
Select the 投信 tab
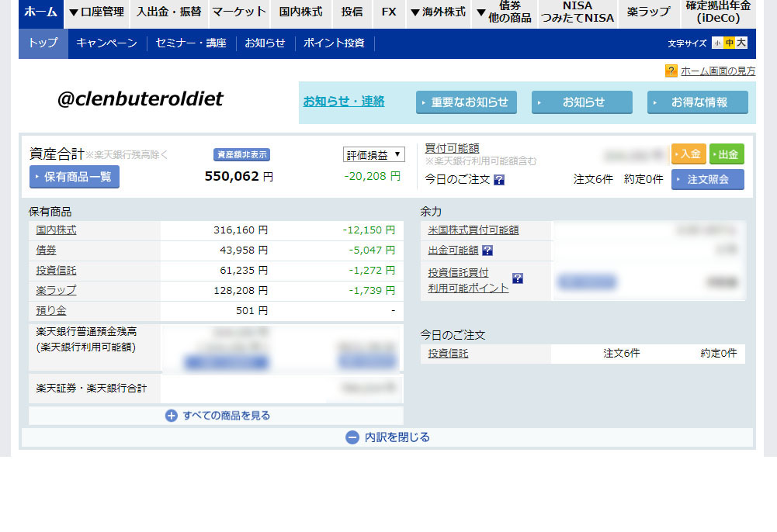(352, 12)
